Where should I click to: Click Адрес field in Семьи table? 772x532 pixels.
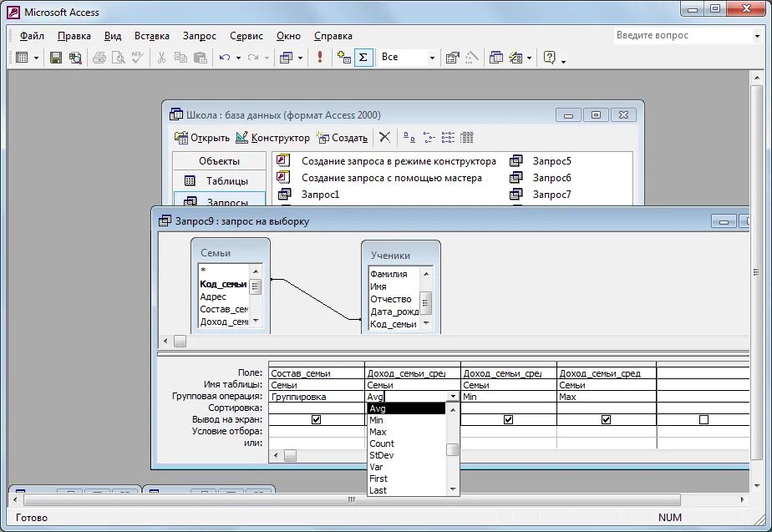click(213, 296)
